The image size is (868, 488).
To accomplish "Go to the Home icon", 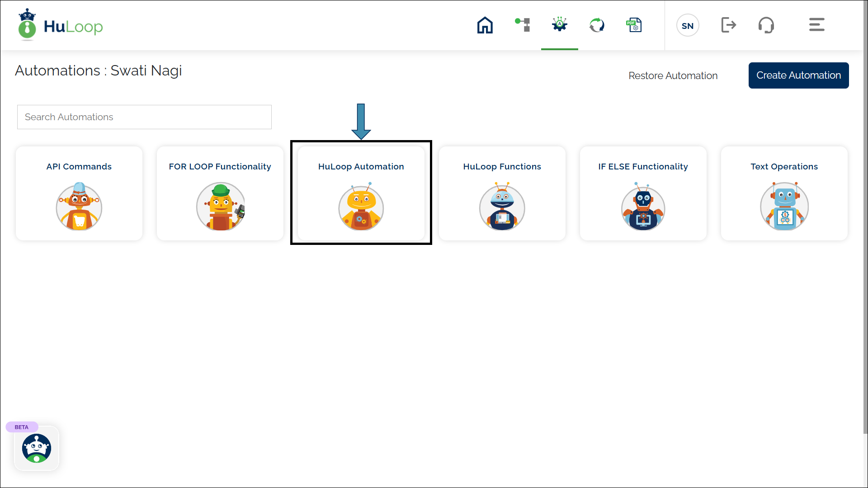I will click(485, 25).
